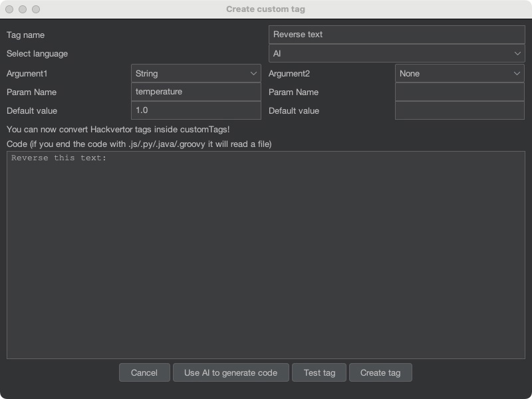
Task: Click the Argument2 label text
Action: pos(289,74)
